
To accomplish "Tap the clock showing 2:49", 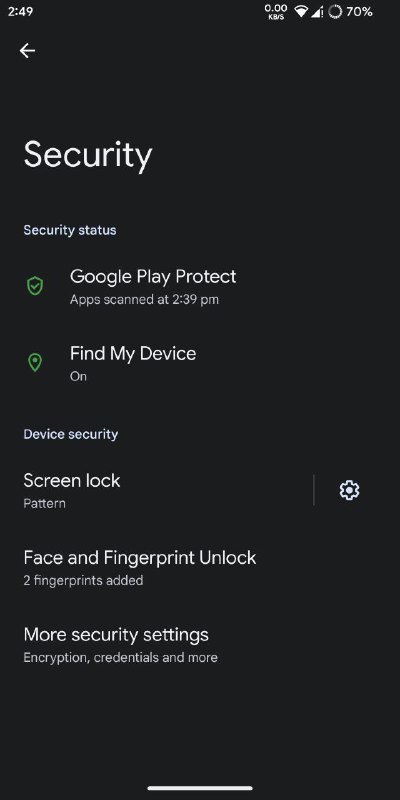I will (20, 11).
